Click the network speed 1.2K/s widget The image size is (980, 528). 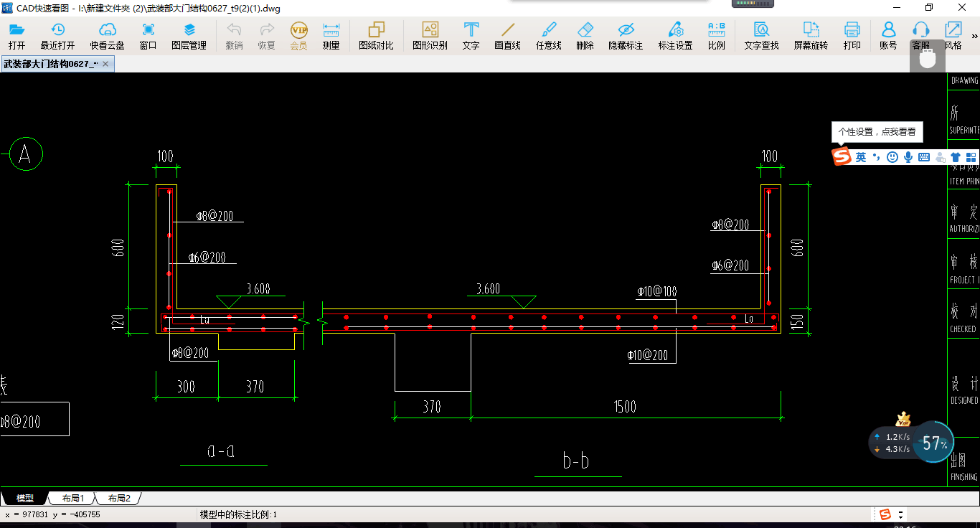(892, 443)
